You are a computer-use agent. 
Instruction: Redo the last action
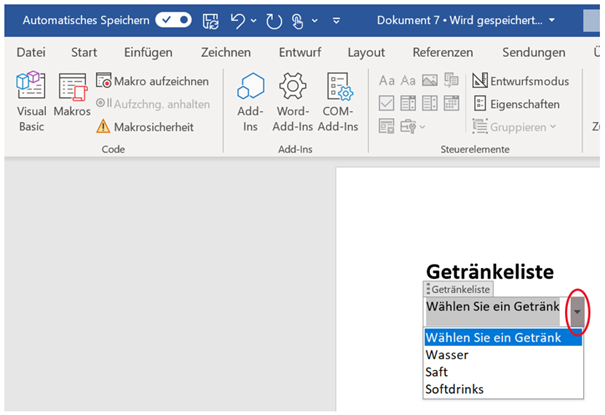click(274, 21)
